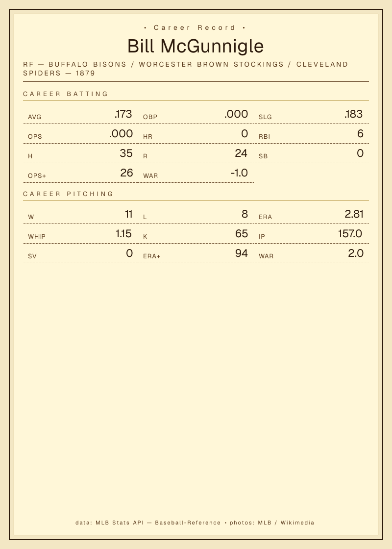Click the OBP .000 stat cell
The height and width of the screenshot is (549, 392).
pos(196,114)
